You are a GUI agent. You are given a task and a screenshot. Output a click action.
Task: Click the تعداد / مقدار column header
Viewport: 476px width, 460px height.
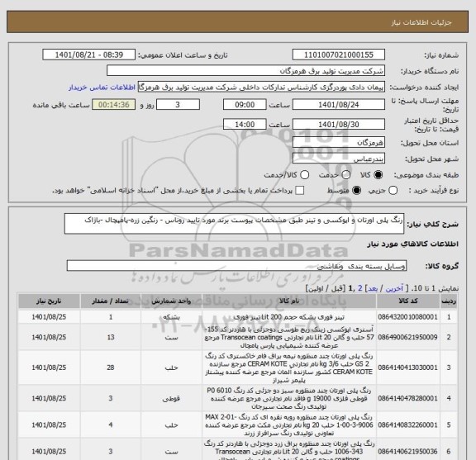111,301
